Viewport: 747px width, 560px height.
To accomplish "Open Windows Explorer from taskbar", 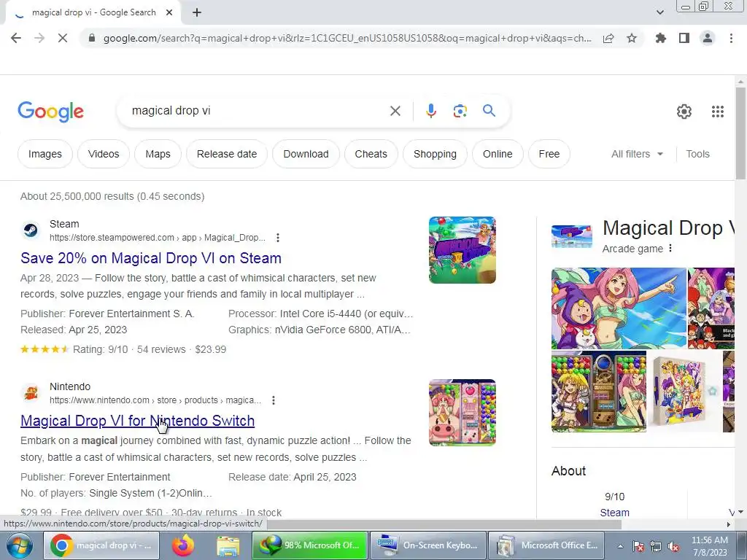I will 228,545.
